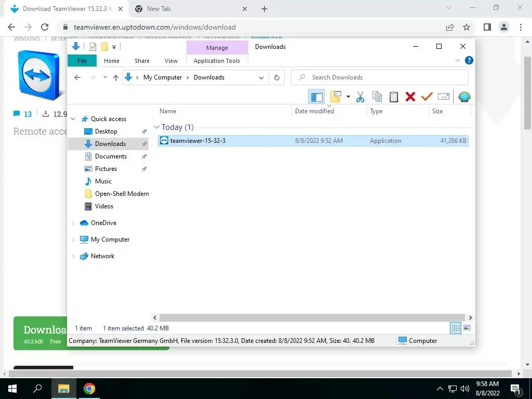Open the Application Tools tab

pos(217,61)
